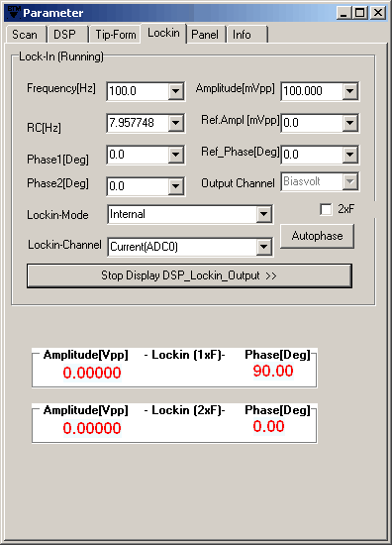Click the STM app icon in title bar
Screen dimensions: 392x545
pos(13,12)
